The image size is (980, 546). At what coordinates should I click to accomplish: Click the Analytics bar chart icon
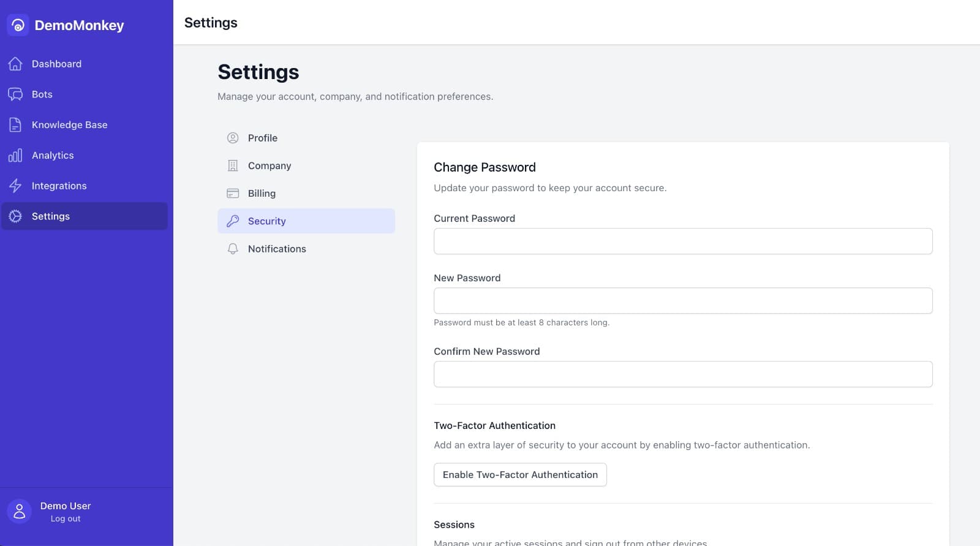point(15,156)
